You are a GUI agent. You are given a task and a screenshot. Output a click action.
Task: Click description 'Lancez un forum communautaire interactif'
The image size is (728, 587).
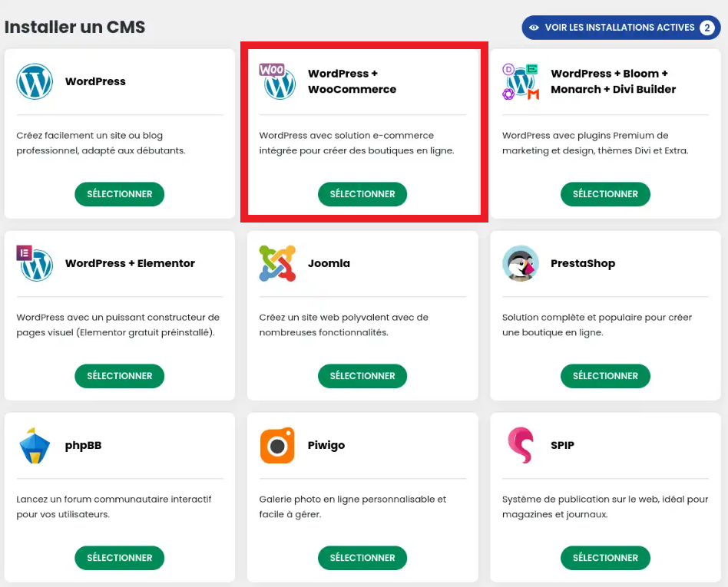[x=114, y=506]
